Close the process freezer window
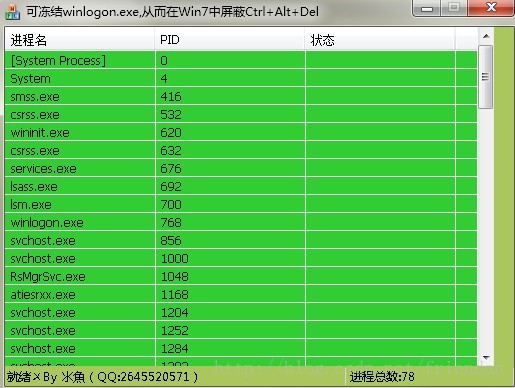 click(491, 8)
